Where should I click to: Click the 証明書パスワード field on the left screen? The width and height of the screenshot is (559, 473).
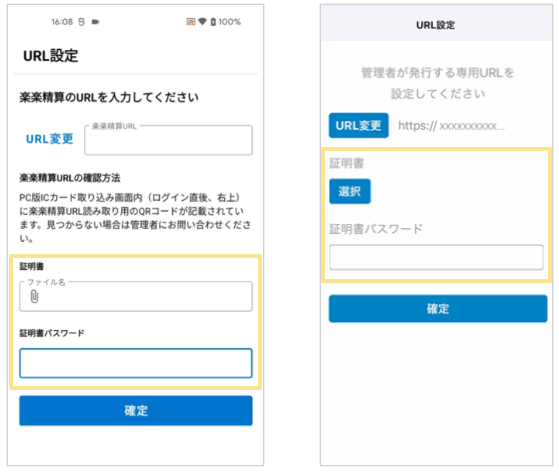coord(136,363)
